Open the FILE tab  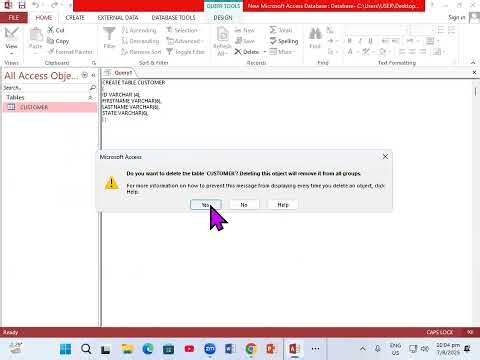point(14,18)
